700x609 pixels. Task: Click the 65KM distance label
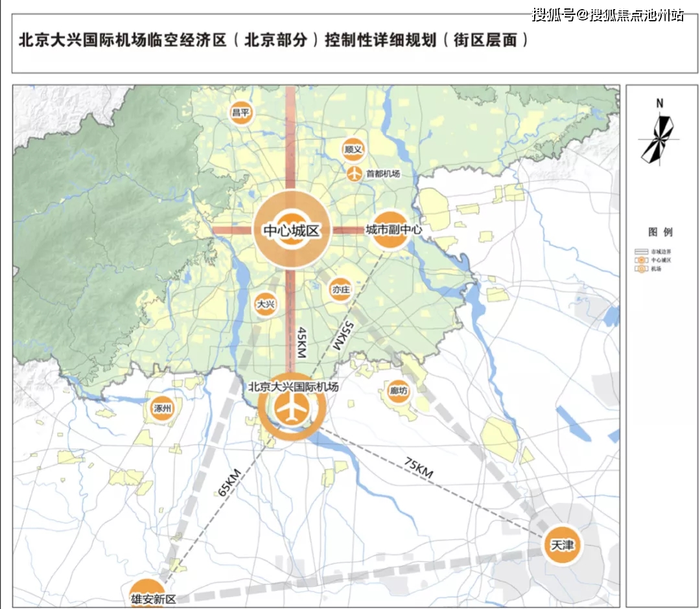[x=227, y=482]
